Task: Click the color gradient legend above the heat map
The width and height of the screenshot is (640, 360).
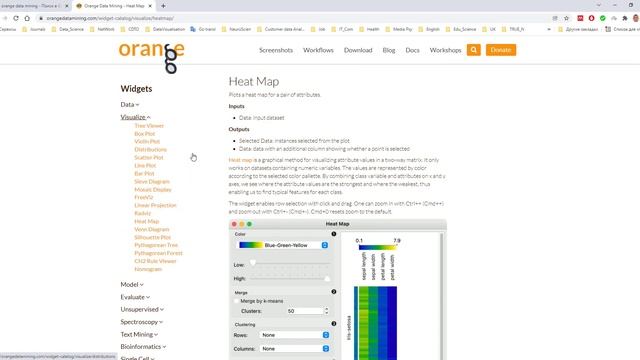Action: [x=378, y=247]
